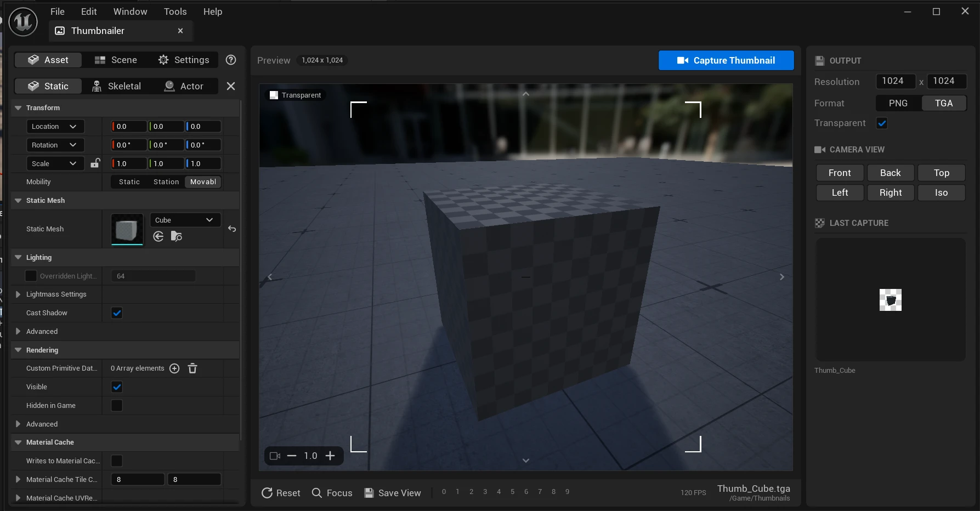Pan preview left with the arrow
This screenshot has width=980, height=511.
(x=270, y=277)
